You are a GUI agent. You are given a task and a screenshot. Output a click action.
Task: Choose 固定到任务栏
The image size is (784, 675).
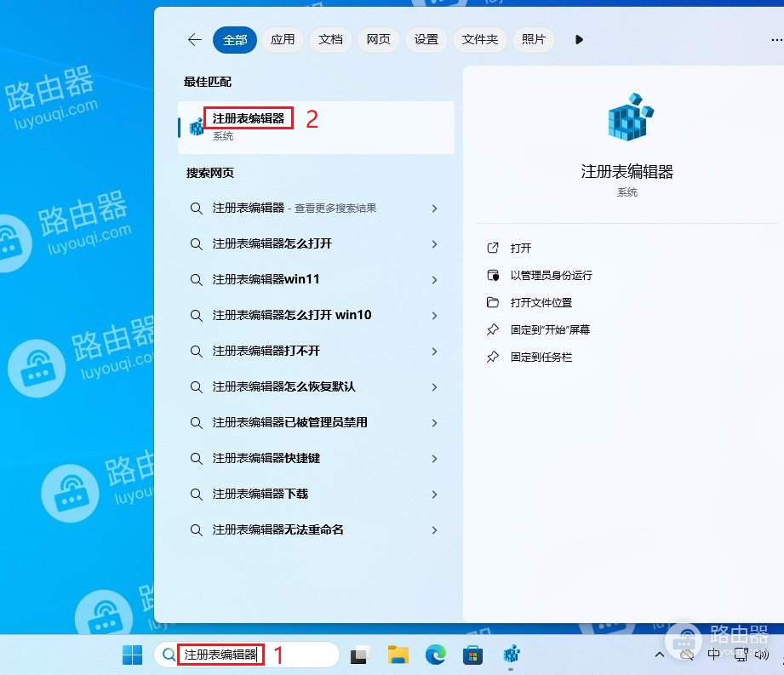(541, 357)
